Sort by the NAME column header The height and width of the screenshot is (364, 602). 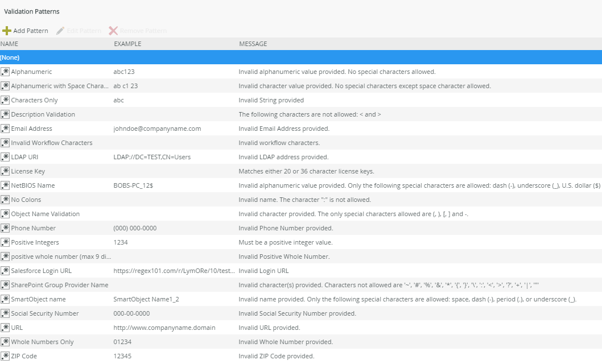[9, 44]
